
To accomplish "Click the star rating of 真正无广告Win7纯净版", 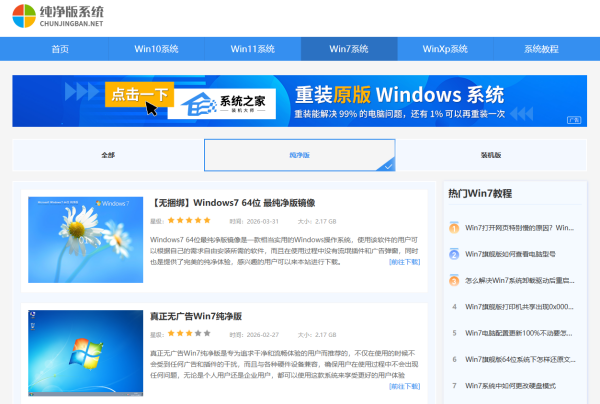I will [x=189, y=334].
